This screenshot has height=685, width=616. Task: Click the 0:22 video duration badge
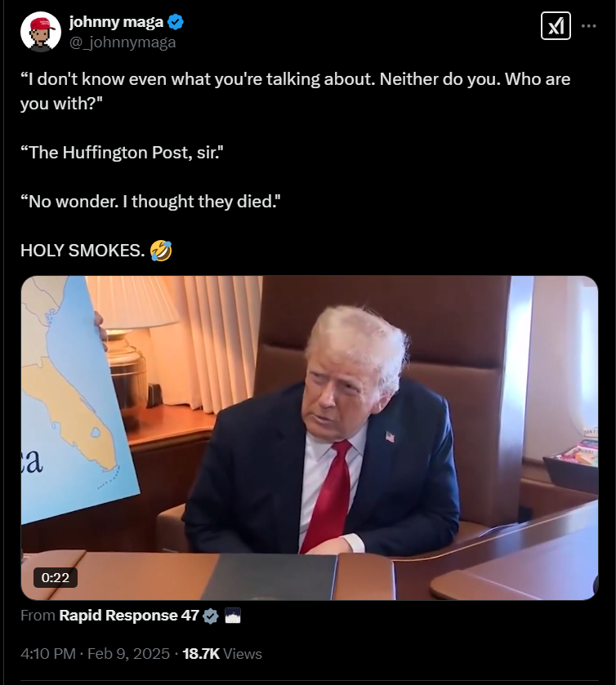(x=56, y=577)
